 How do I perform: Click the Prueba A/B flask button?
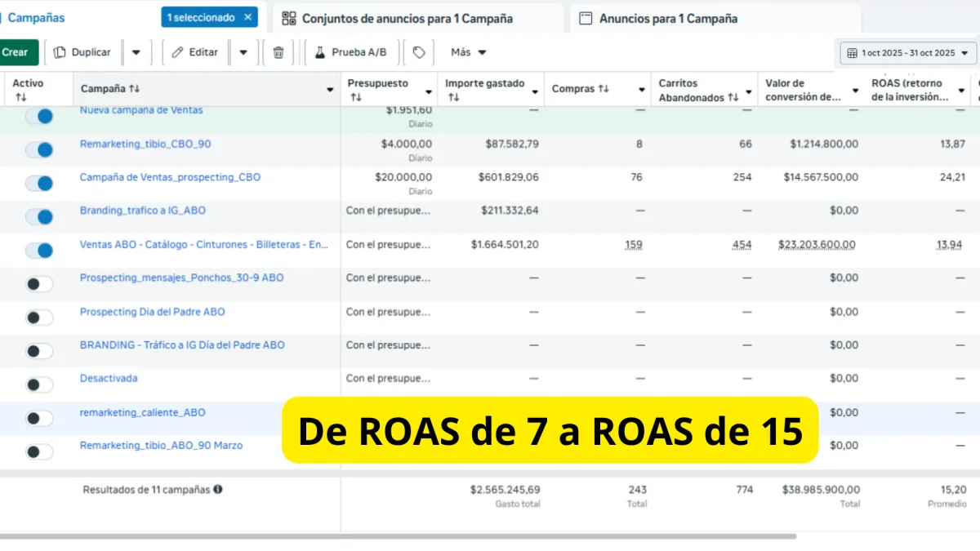point(351,52)
